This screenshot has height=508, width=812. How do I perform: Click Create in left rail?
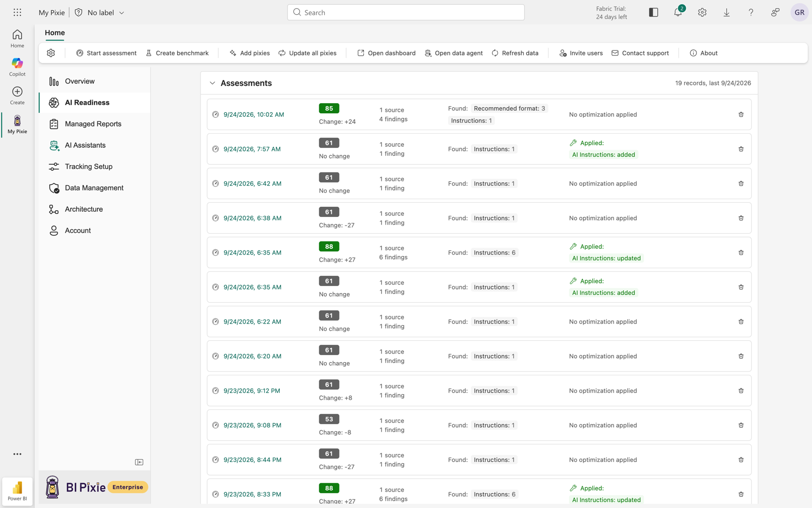pyautogui.click(x=17, y=96)
